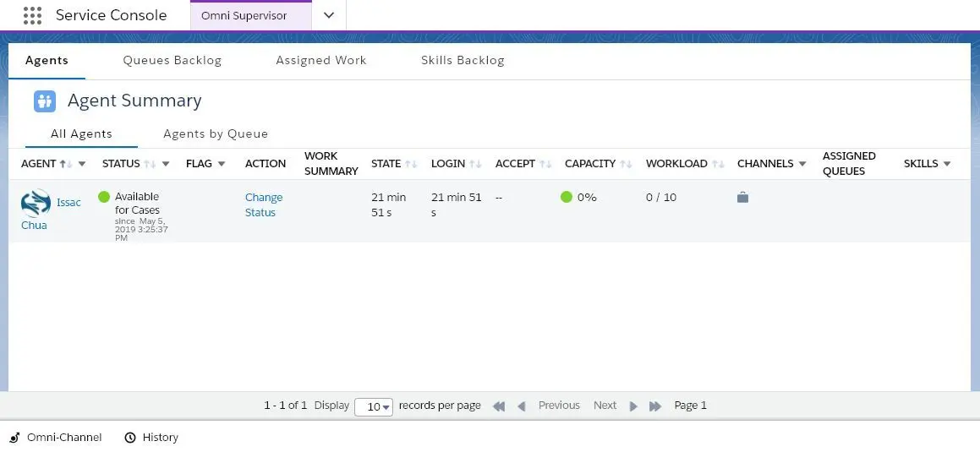The height and width of the screenshot is (452, 980).
Task: Open the Omni Supervisor navigation dropdown chevron
Action: tap(329, 15)
